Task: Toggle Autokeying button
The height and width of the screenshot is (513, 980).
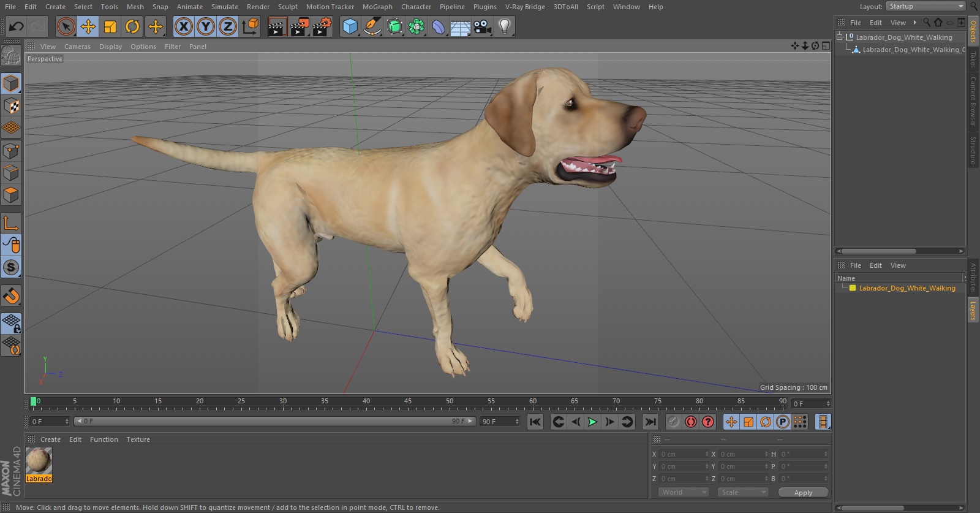Action: tap(690, 422)
